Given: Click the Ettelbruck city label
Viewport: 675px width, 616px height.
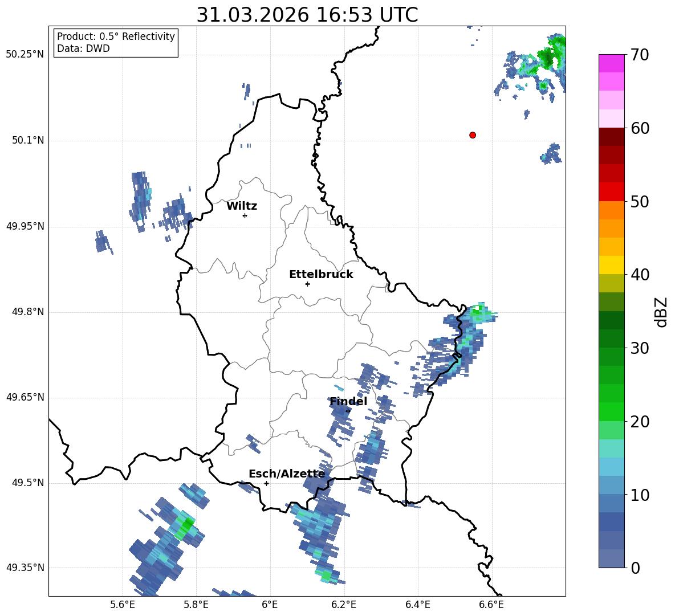Looking at the screenshot, I should tap(321, 275).
